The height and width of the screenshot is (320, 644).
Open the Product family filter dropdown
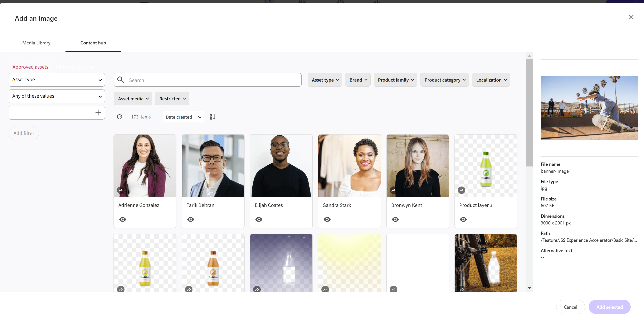coord(395,80)
